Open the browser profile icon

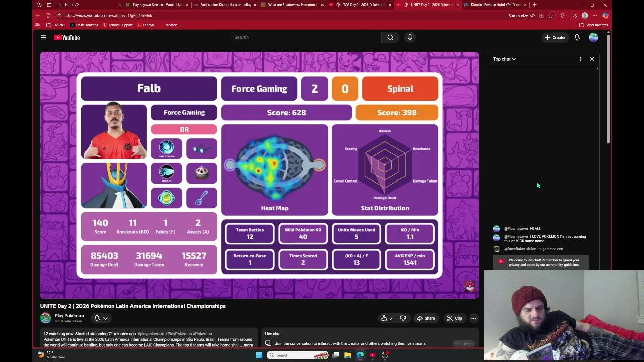[585, 16]
